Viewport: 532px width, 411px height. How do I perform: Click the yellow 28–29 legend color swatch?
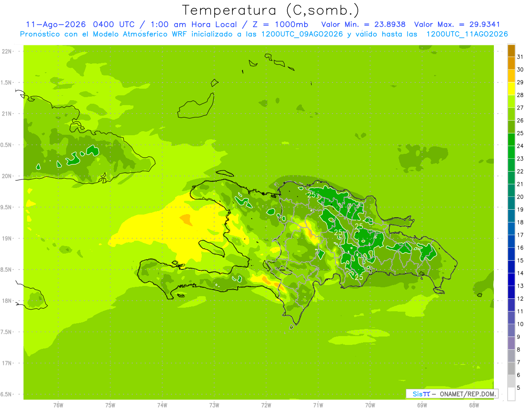[511, 88]
